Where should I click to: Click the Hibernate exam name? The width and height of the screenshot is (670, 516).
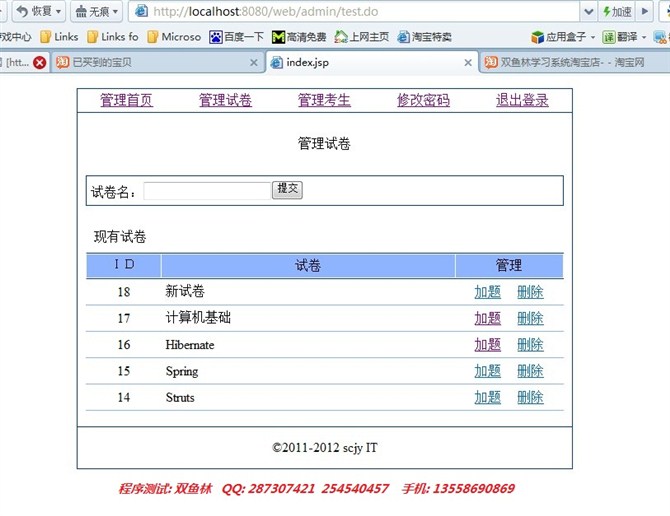pos(190,345)
